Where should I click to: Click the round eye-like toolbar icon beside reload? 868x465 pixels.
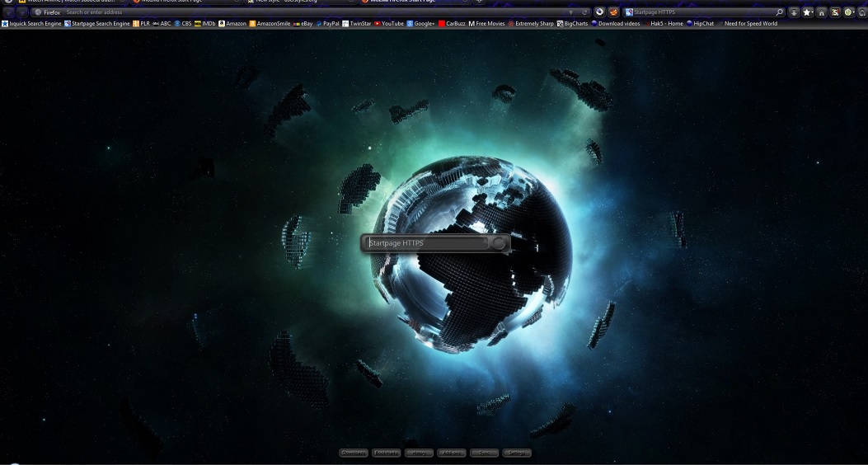coord(599,12)
